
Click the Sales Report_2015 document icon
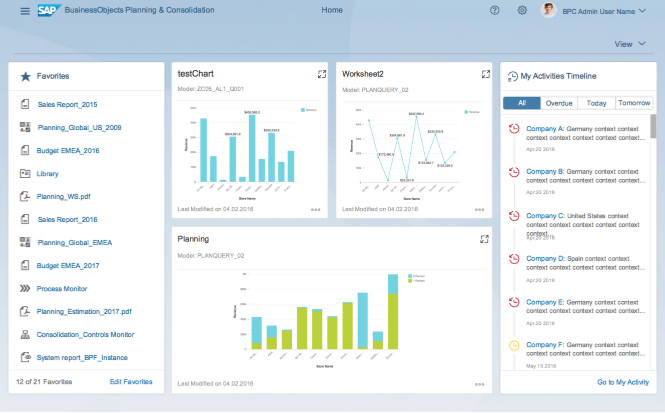click(25, 104)
